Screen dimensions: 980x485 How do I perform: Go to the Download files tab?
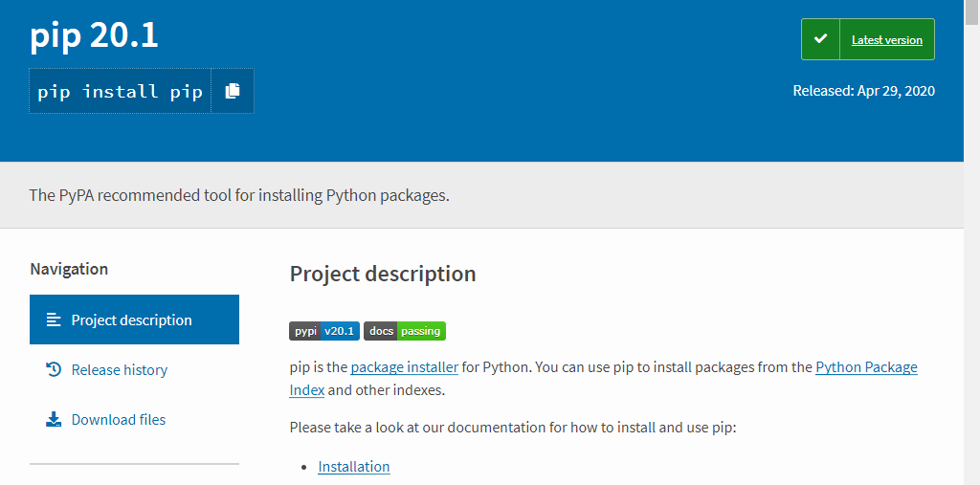[119, 419]
